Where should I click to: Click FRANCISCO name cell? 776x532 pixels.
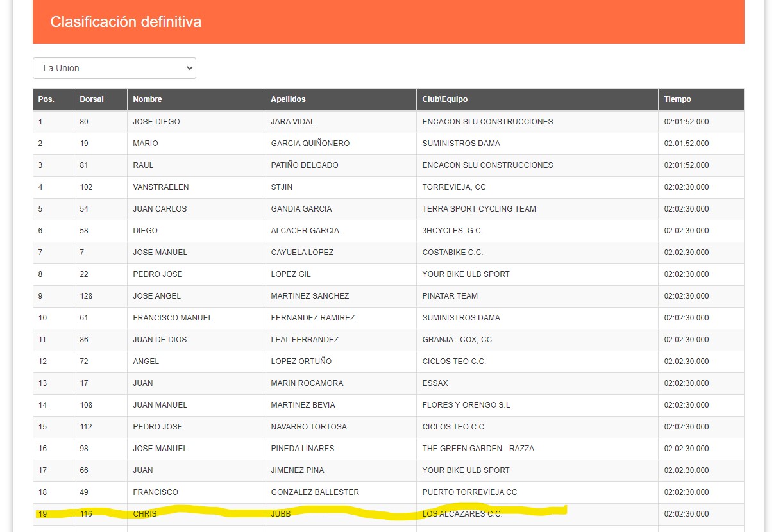156,492
